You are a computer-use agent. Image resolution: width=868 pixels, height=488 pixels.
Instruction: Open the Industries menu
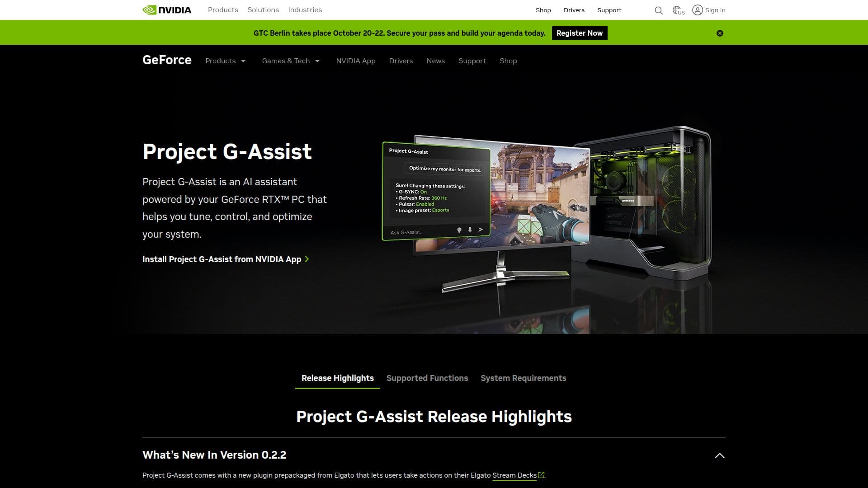tap(305, 10)
